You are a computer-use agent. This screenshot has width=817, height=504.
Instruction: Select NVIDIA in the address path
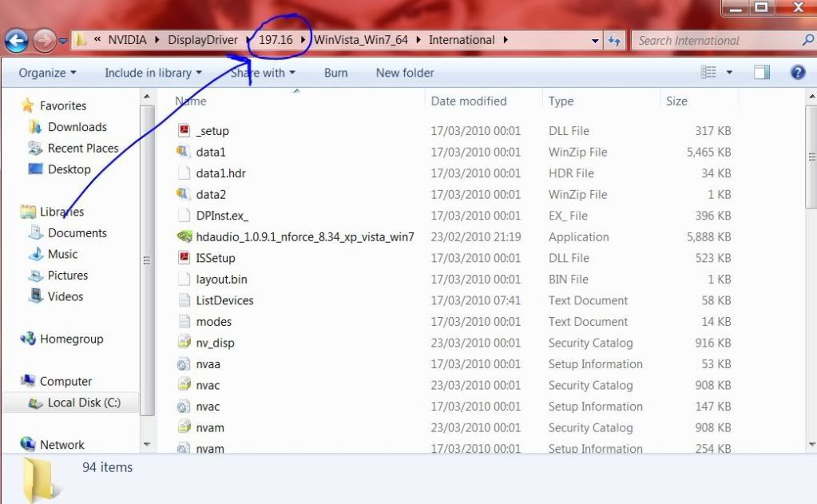(127, 40)
